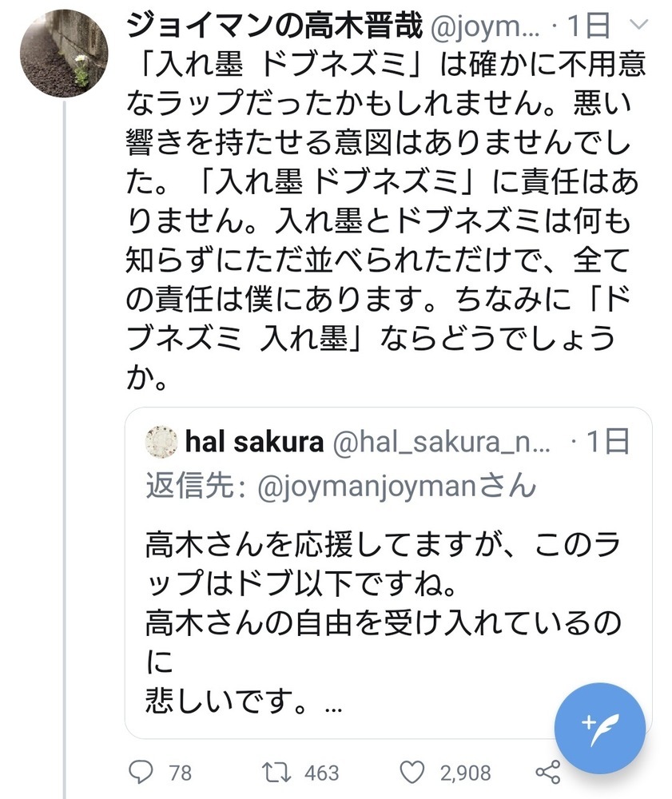Open the share icon for this tweet

point(547,772)
